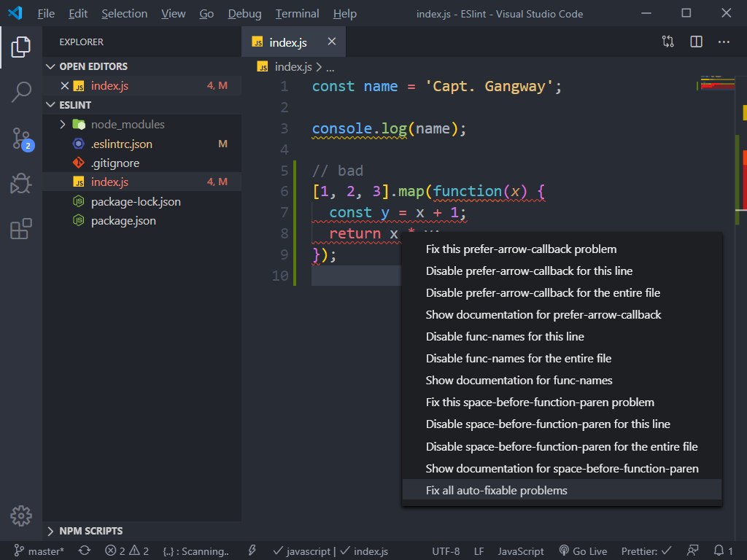Click javascript checkmark status item

pyautogui.click(x=301, y=551)
